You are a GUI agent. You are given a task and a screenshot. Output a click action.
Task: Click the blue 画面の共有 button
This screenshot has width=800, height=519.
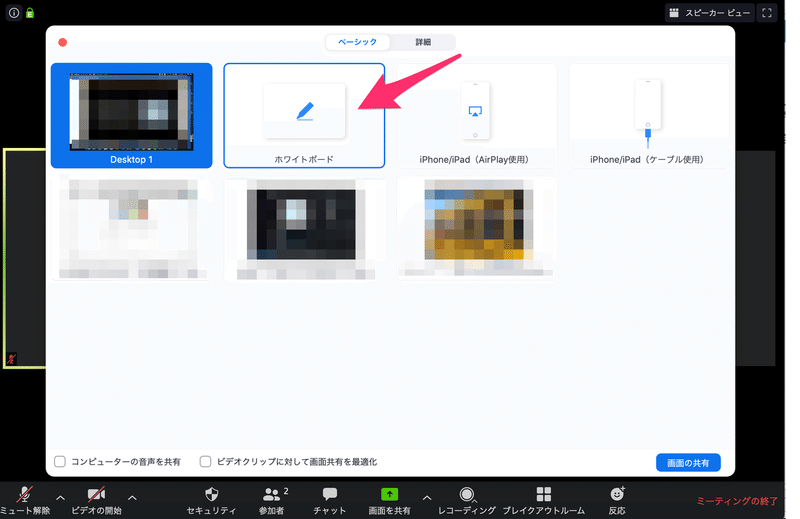click(x=688, y=462)
